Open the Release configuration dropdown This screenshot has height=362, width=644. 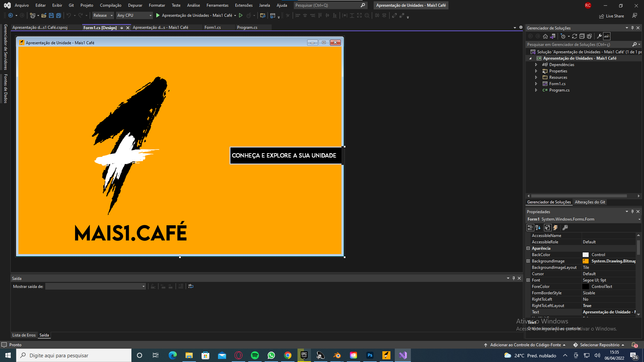103,15
